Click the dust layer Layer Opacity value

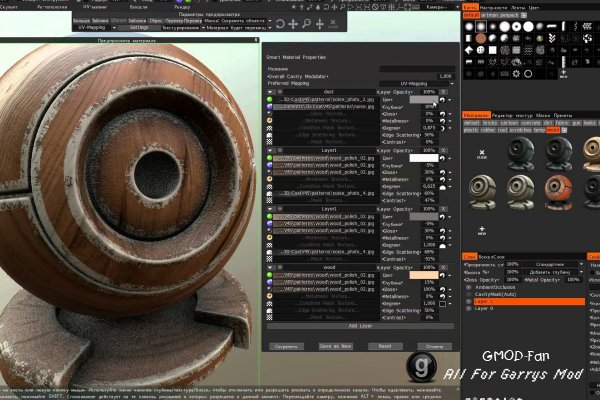coord(429,92)
